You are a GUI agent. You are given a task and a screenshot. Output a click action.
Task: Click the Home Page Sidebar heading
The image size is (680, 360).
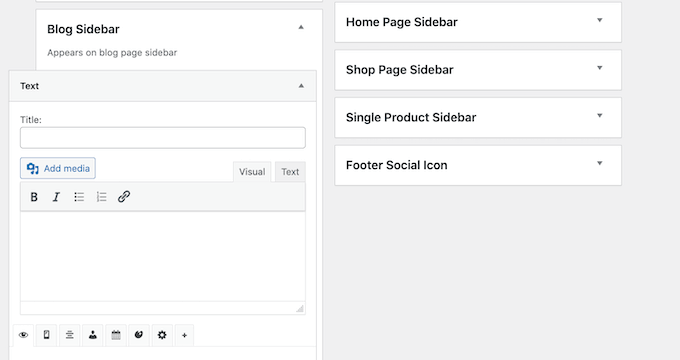tap(402, 22)
